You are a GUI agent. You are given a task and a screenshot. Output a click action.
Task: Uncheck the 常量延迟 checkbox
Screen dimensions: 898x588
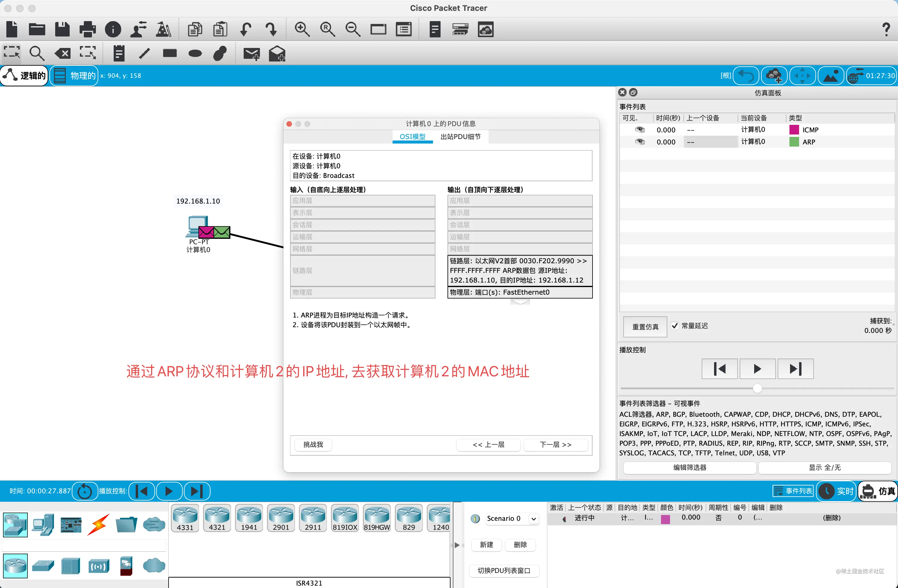[675, 326]
